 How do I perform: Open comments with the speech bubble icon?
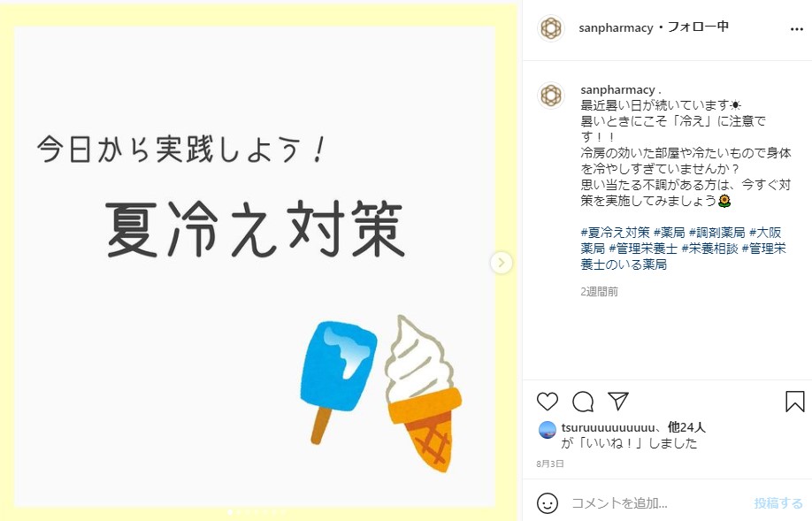click(583, 402)
